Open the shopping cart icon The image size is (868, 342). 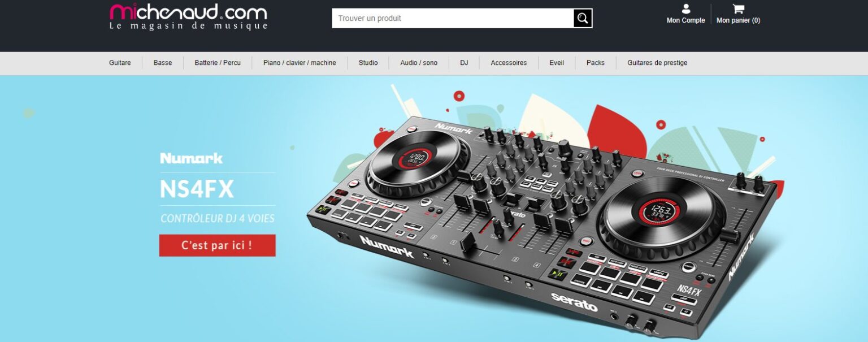[738, 9]
